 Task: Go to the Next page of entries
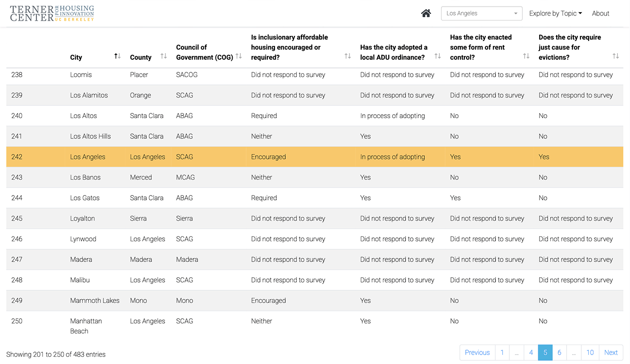611,352
